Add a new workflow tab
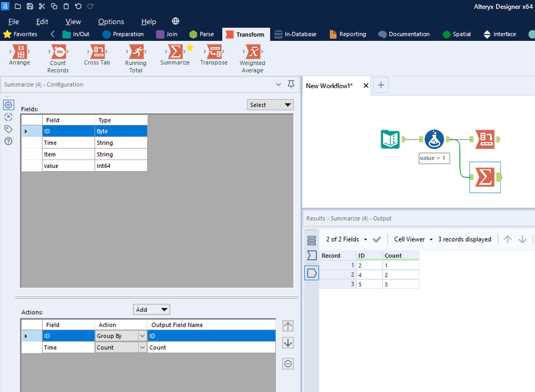535x392 pixels. coord(381,85)
